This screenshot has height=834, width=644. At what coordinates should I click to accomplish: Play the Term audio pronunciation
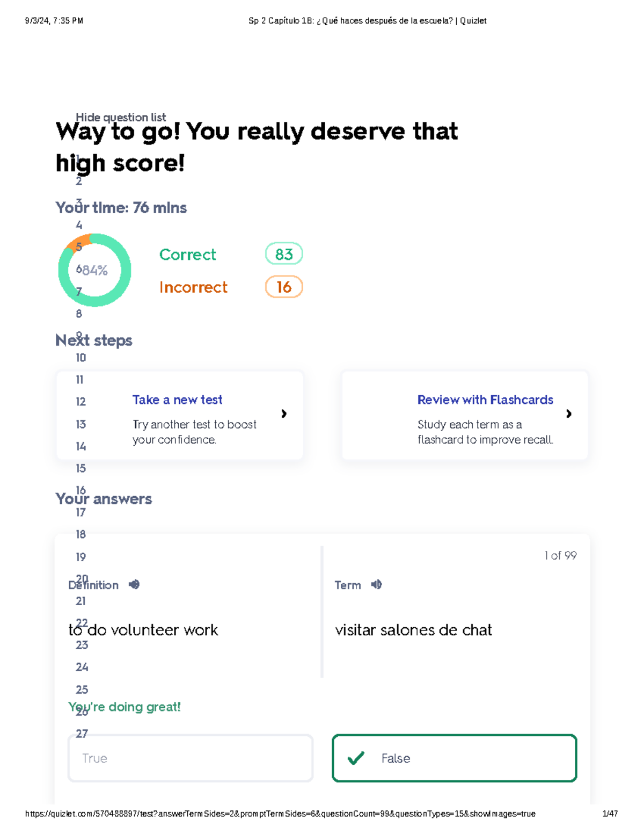[x=376, y=585]
